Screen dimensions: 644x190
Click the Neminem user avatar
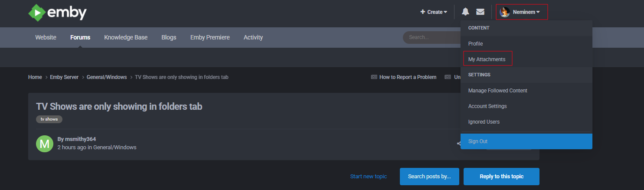coord(504,12)
